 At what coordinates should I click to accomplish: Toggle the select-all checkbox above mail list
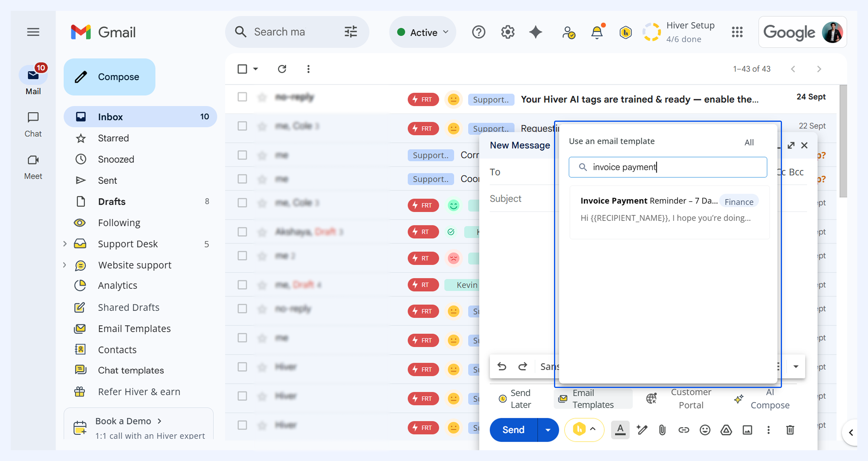242,69
